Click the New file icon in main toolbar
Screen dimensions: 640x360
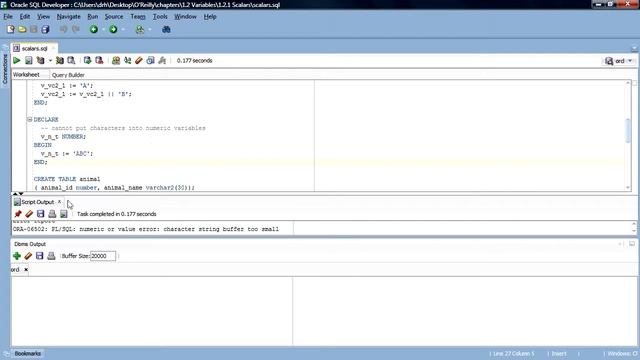point(11,29)
